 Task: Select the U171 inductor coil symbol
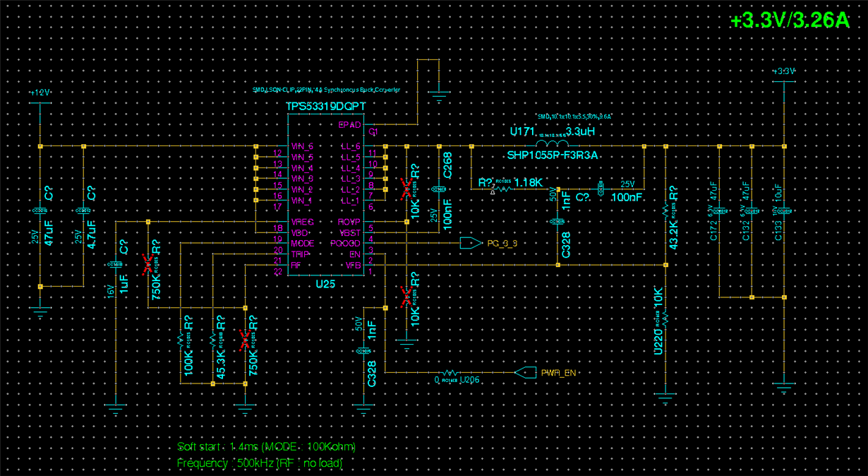[552, 144]
